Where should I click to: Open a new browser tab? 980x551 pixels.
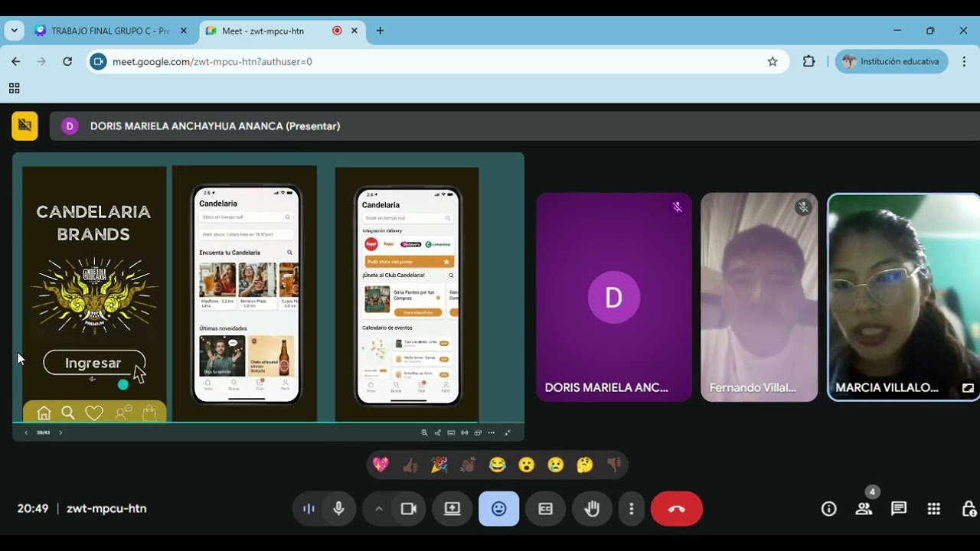point(381,31)
